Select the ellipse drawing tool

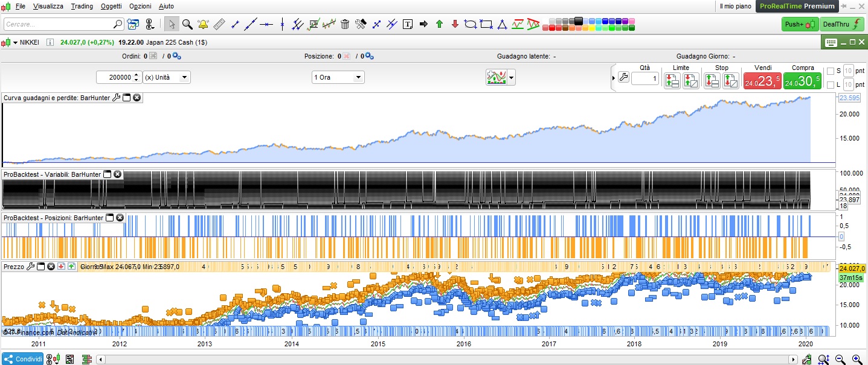tap(471, 24)
